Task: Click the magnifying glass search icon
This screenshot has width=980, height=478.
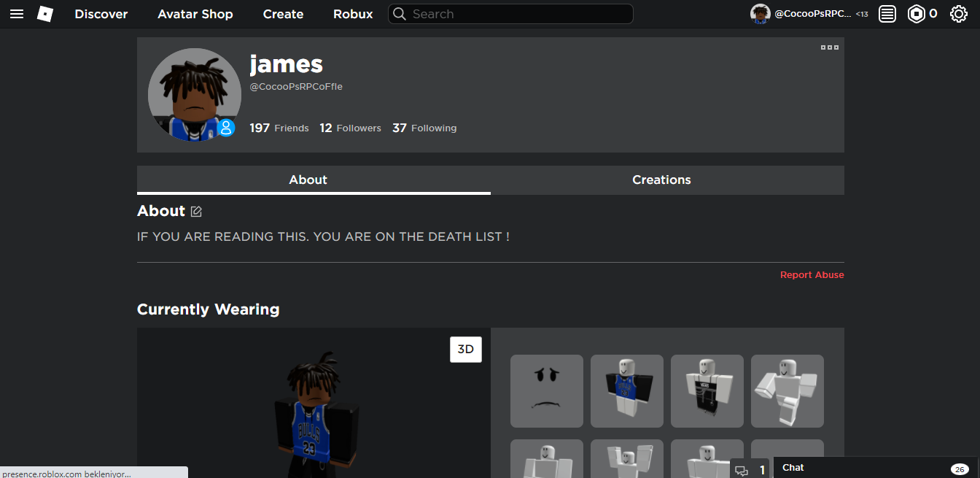Action: [x=399, y=14]
